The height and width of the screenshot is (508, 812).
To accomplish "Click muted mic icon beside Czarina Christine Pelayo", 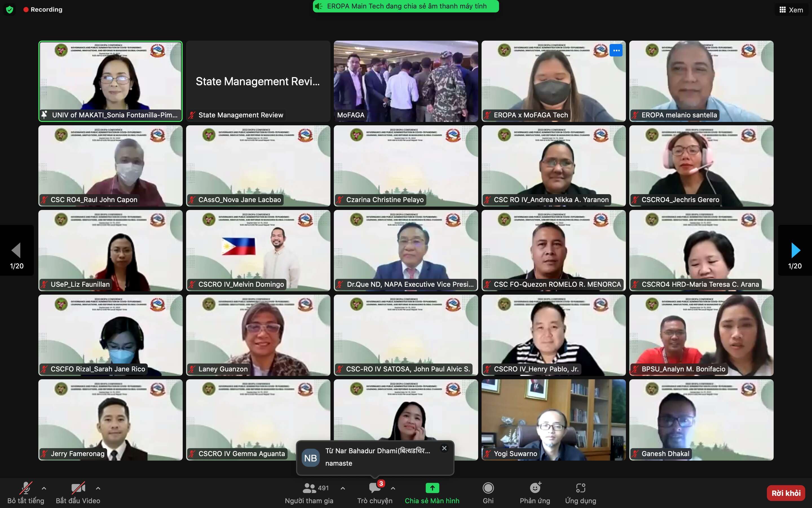I will [x=339, y=200].
